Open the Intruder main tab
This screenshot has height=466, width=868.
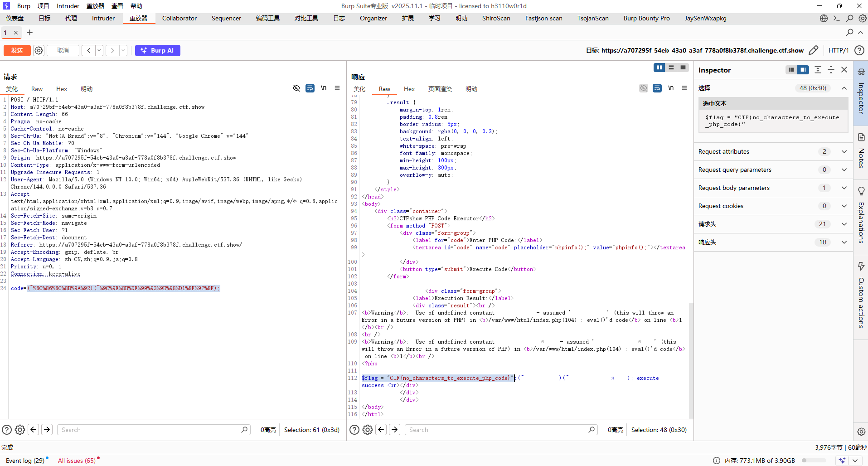(103, 18)
